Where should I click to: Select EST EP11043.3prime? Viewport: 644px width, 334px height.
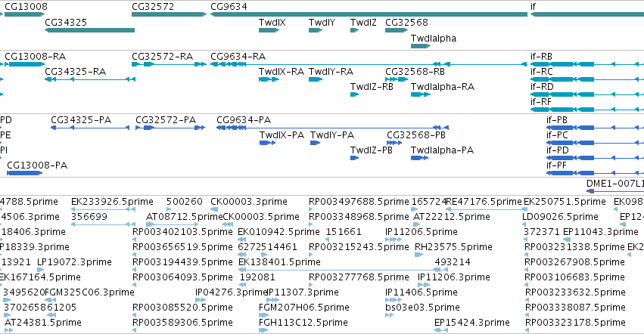(x=600, y=232)
